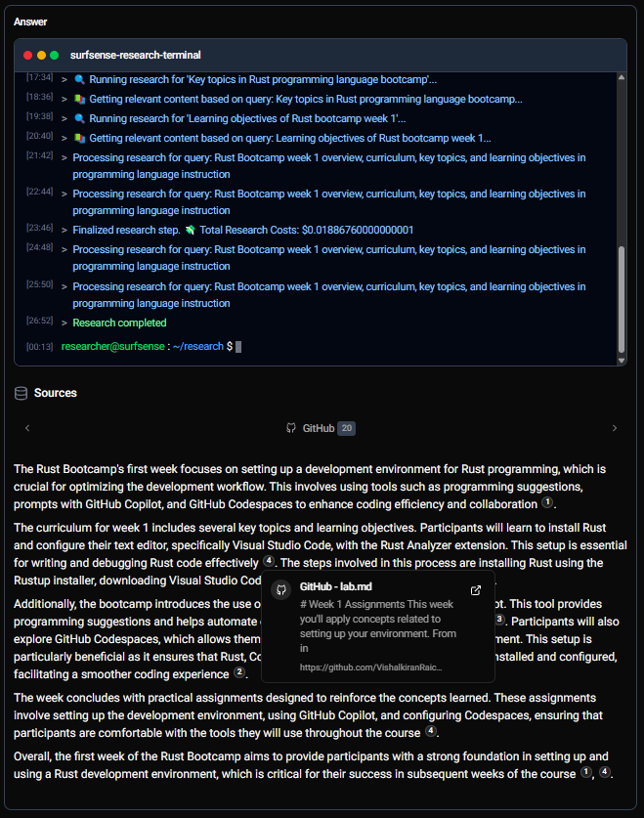This screenshot has width=644, height=818.
Task: Click the magnifier icon on 19:38 log line
Action: [x=79, y=118]
